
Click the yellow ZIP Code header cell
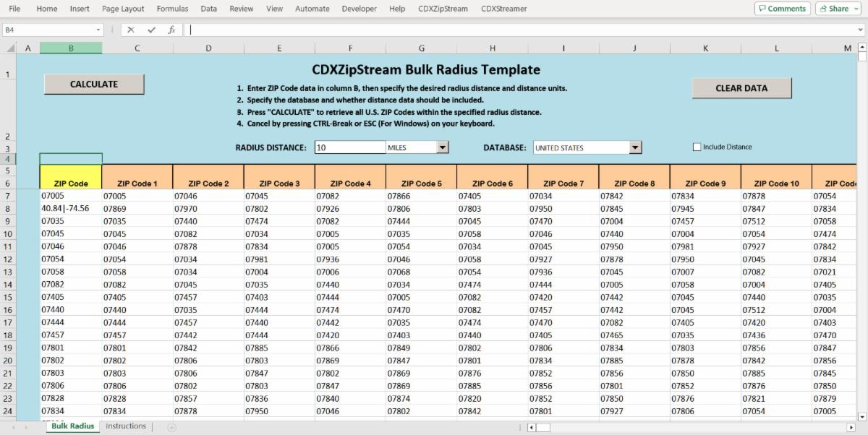coord(71,177)
